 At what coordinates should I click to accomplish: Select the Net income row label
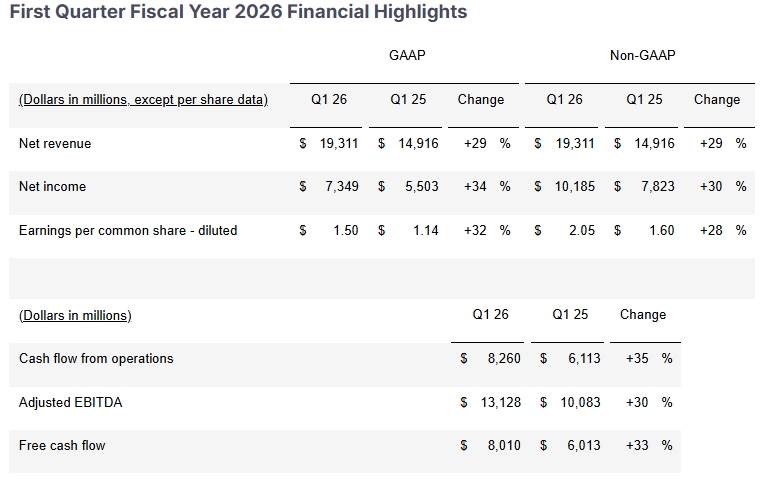click(x=53, y=187)
